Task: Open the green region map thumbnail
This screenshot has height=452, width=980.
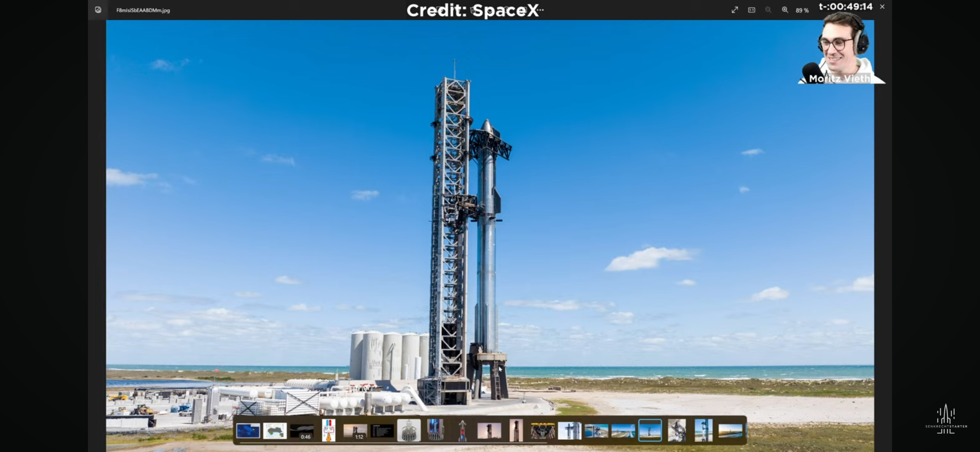Action: pos(275,430)
